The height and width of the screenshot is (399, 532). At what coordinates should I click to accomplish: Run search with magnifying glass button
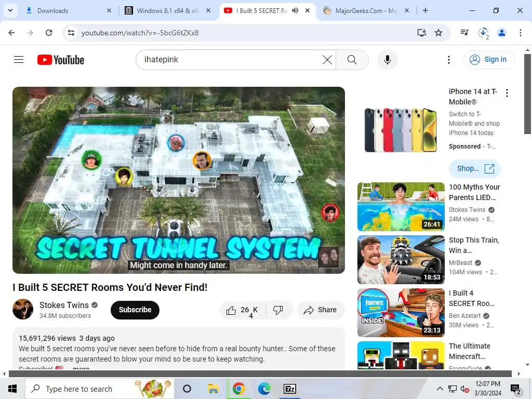pyautogui.click(x=352, y=60)
